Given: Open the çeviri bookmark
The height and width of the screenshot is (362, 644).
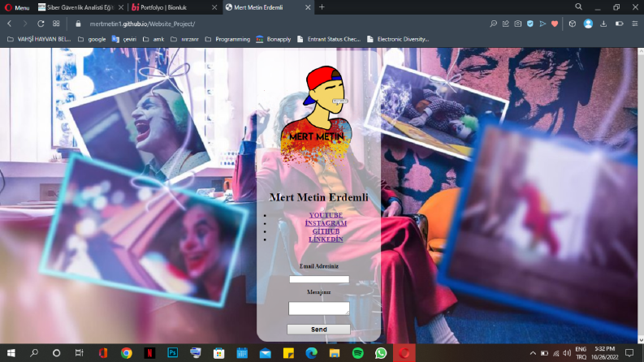Looking at the screenshot, I should point(124,40).
